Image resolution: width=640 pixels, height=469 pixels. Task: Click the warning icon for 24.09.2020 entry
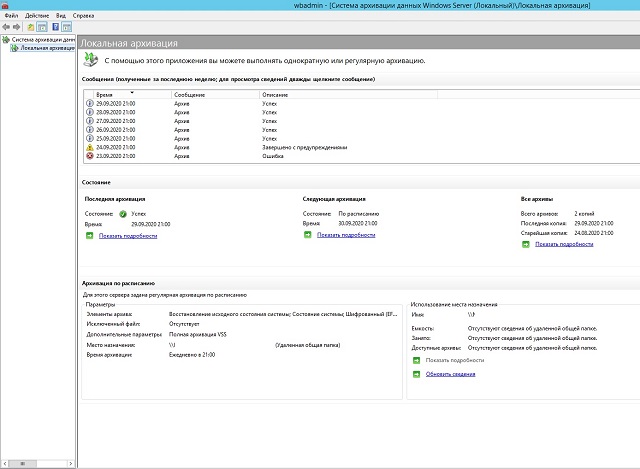point(90,147)
